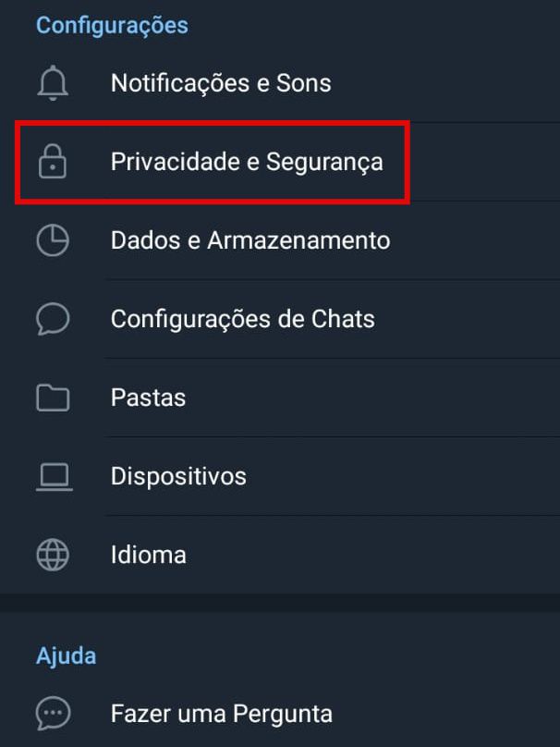Click the Ajuda section header
The image size is (560, 747).
[67, 656]
